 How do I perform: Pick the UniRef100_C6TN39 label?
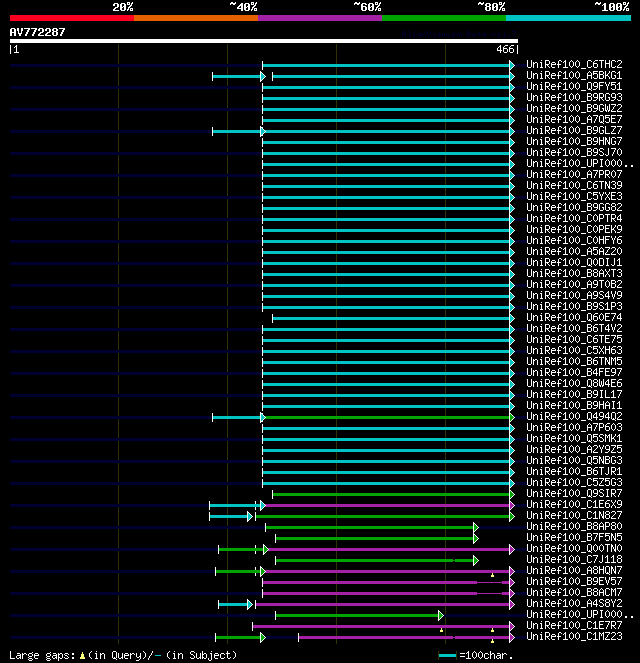pyautogui.click(x=574, y=185)
